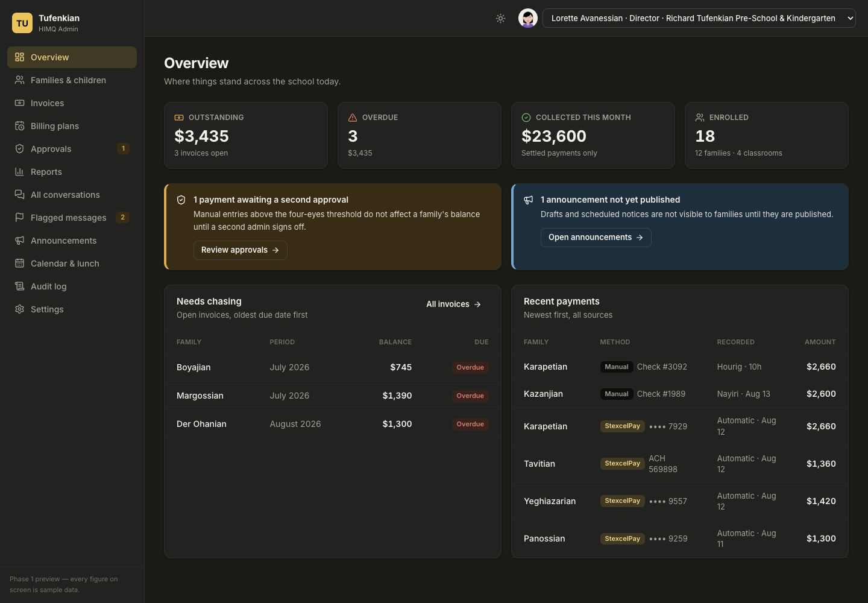The height and width of the screenshot is (603, 868).
Task: Click the Review approvals button
Action: (240, 250)
